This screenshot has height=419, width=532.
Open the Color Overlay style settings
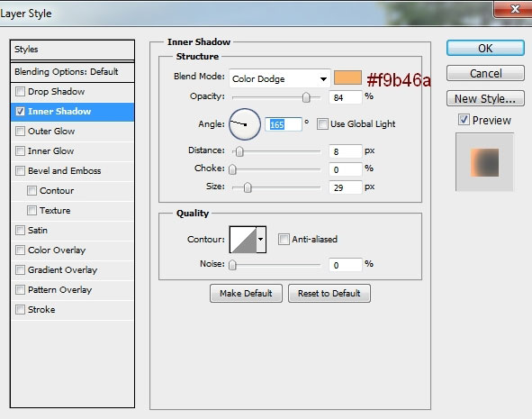coord(72,250)
